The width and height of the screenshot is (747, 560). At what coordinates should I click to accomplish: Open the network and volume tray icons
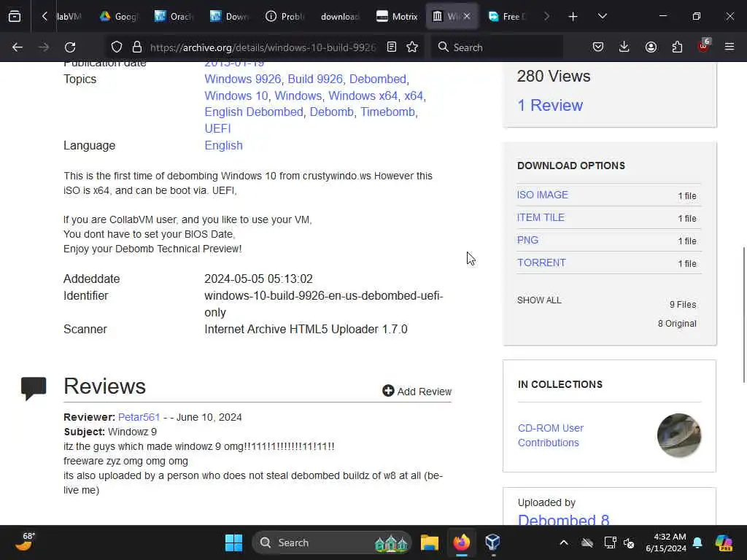pyautogui.click(x=619, y=542)
